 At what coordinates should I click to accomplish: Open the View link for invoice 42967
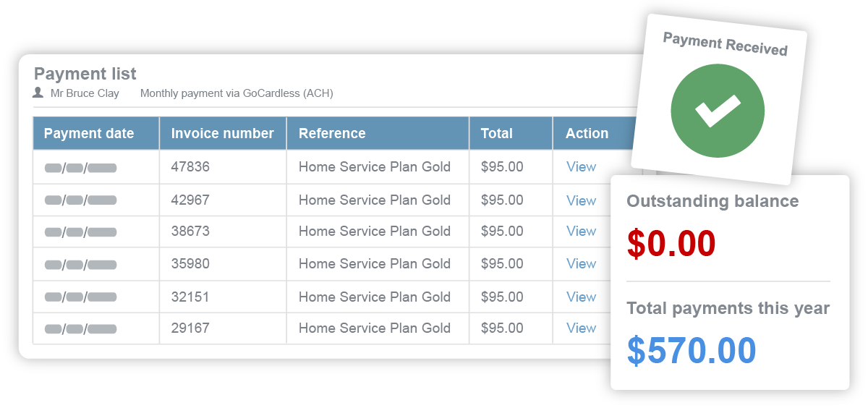pyautogui.click(x=581, y=200)
